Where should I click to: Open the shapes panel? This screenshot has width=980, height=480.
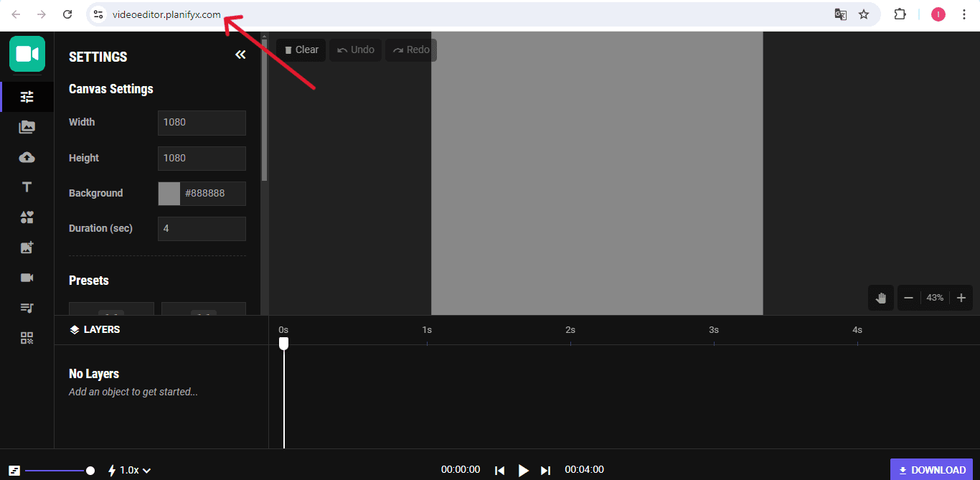pos(27,217)
